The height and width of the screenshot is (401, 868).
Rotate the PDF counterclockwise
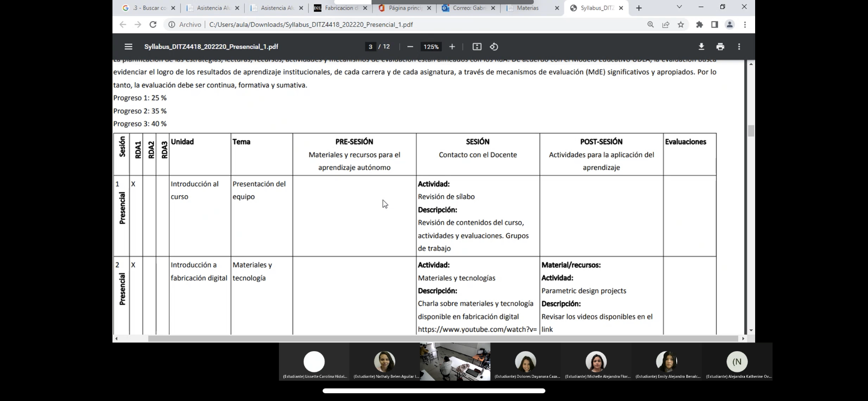pyautogui.click(x=494, y=46)
